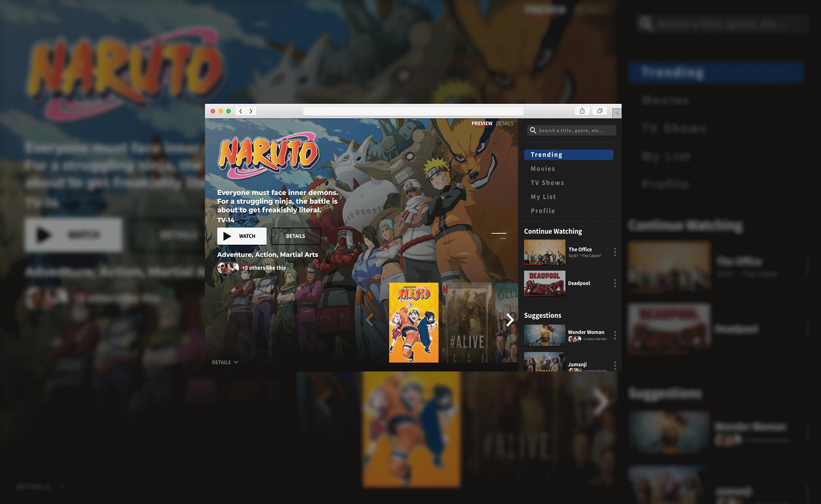Click '+6 others like this' under Wonder Woman
This screenshot has width=821, height=504.
[595, 339]
